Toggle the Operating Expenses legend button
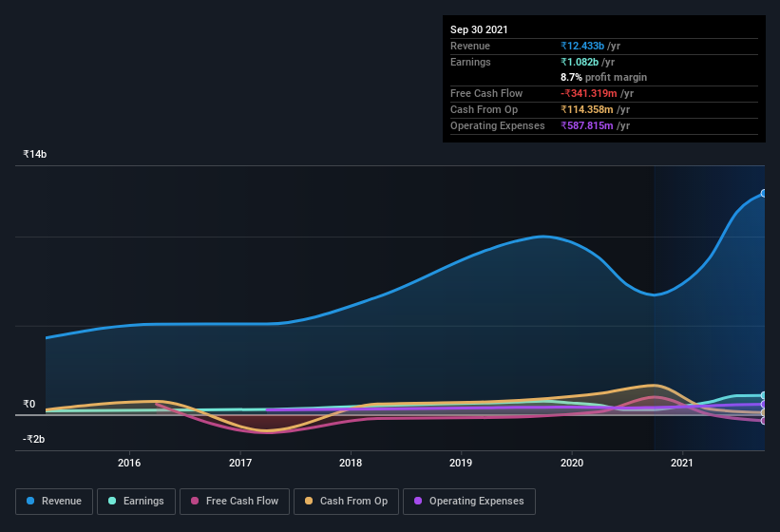780x532 pixels. pyautogui.click(x=469, y=502)
